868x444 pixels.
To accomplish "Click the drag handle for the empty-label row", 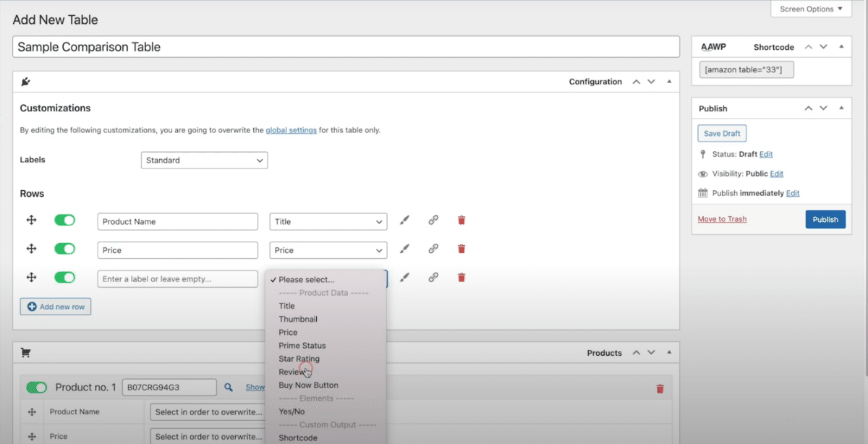I will [x=32, y=277].
